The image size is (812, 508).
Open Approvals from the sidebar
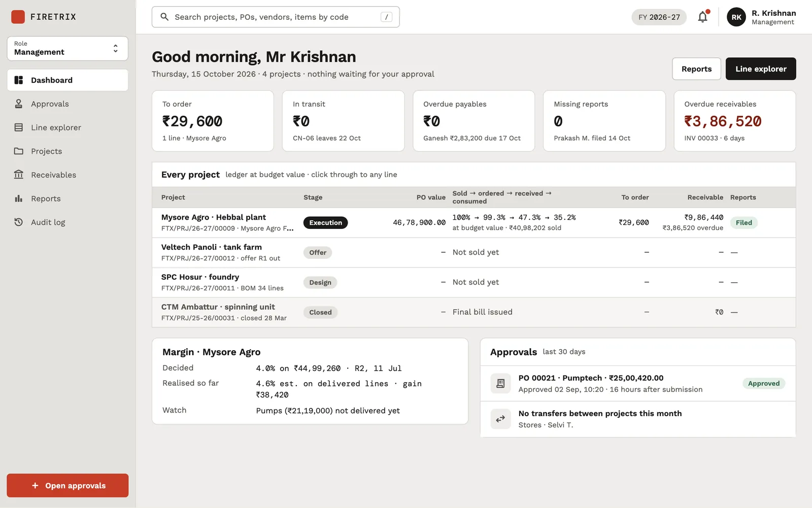(x=67, y=104)
